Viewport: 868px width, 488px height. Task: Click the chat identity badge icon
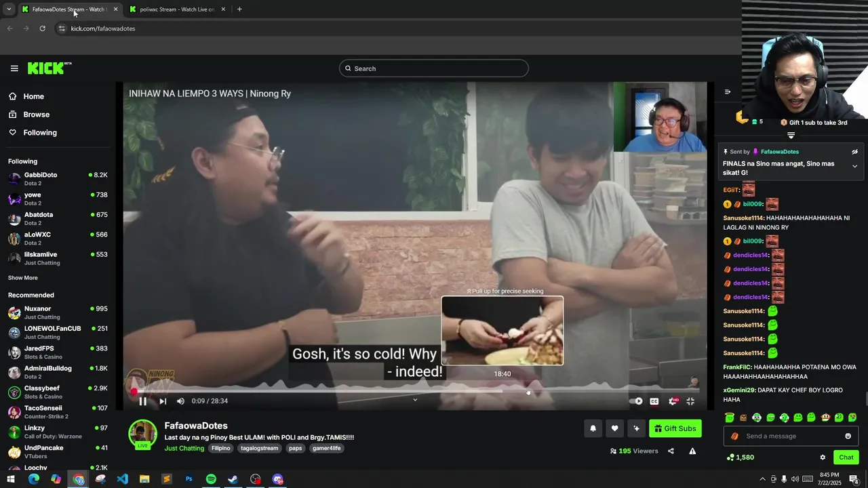point(734,436)
